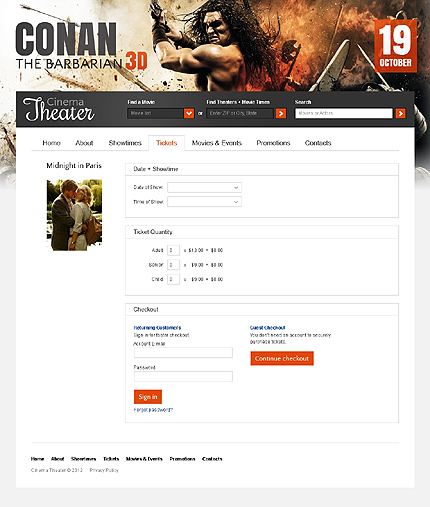Switch to the Showtimes tab
Screen dimensions: 430x507
point(125,143)
